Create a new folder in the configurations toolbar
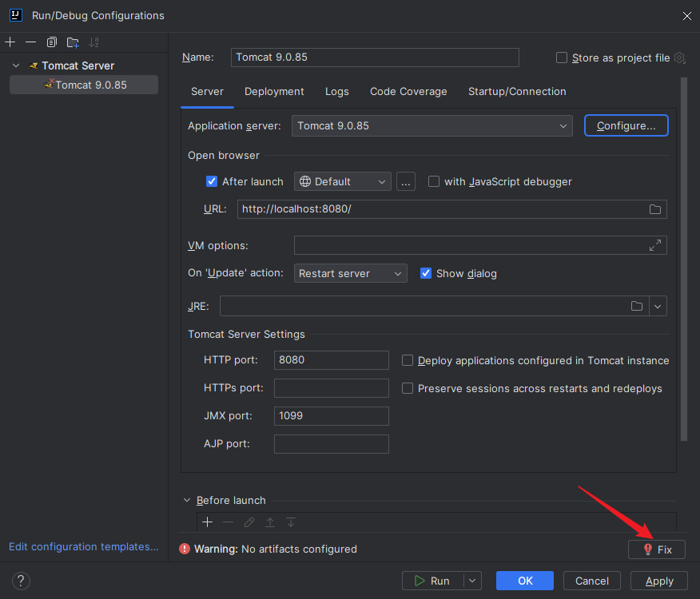The image size is (700, 599). [73, 42]
